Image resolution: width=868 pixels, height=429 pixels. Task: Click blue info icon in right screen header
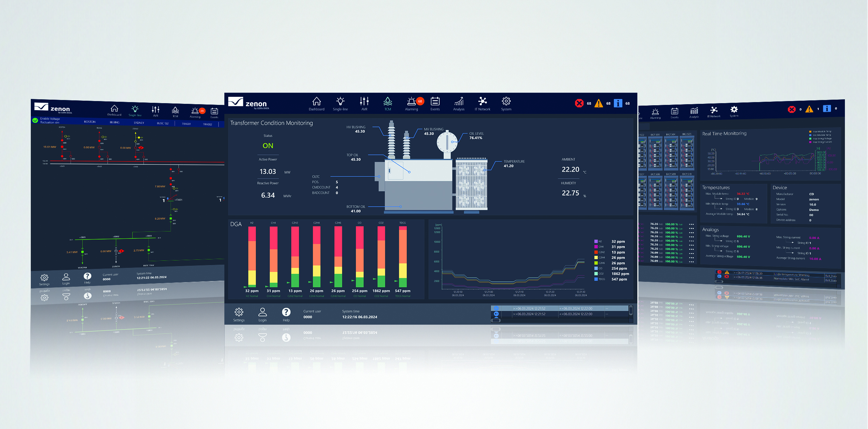pyautogui.click(x=827, y=109)
